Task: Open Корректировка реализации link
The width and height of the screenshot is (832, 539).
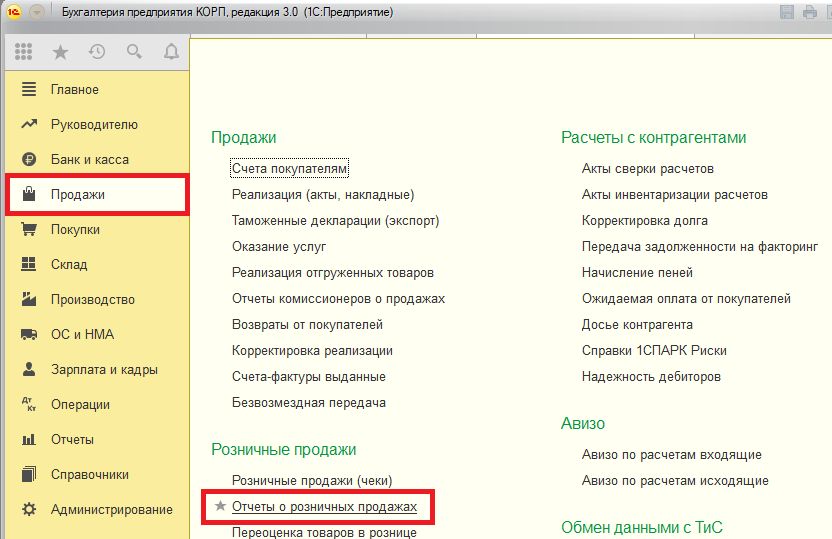Action: pos(312,351)
